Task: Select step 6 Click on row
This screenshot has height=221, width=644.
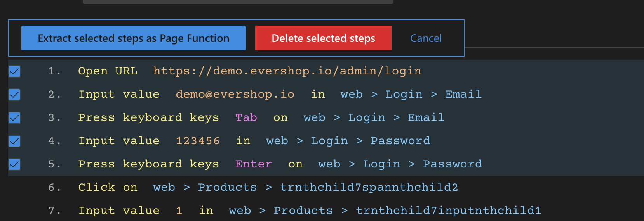Action: (108, 187)
